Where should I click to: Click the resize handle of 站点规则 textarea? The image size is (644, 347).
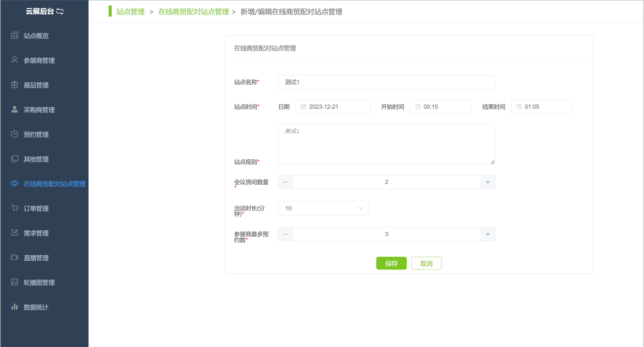(x=493, y=162)
